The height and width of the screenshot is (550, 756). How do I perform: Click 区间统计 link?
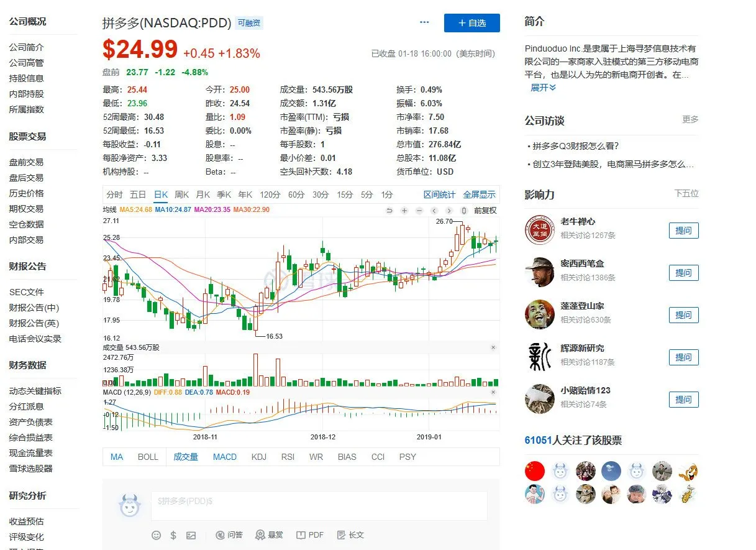tap(440, 195)
